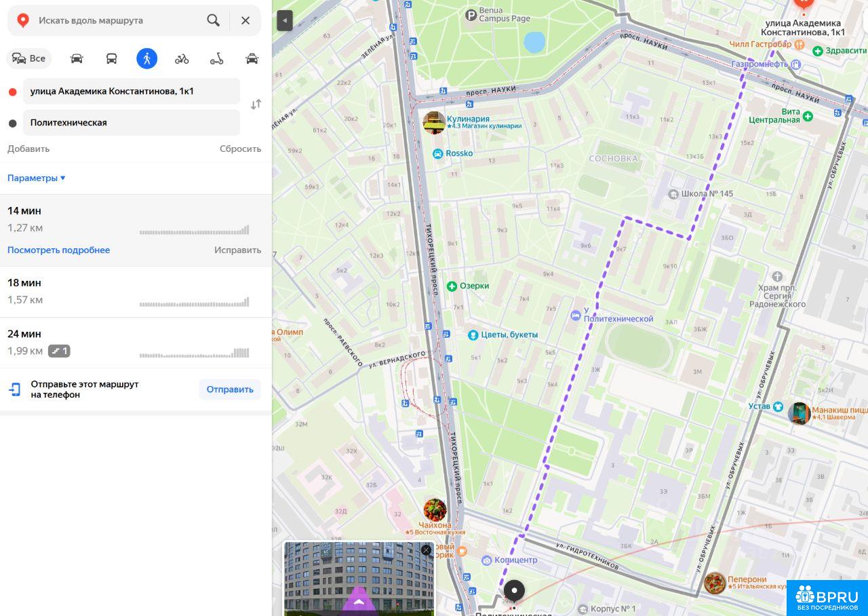The width and height of the screenshot is (868, 616).
Task: Click the Отправить button
Action: pyautogui.click(x=229, y=389)
